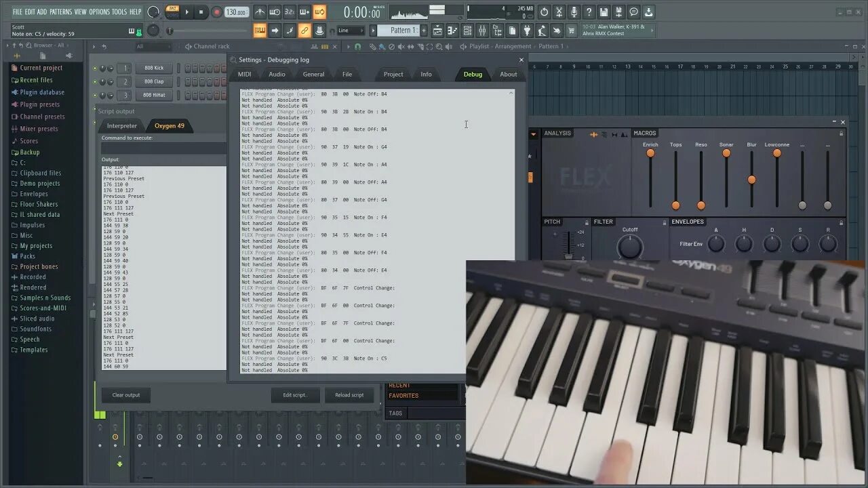Select the 808 Kick channel button
This screenshot has width=868, height=488.
click(x=154, y=68)
